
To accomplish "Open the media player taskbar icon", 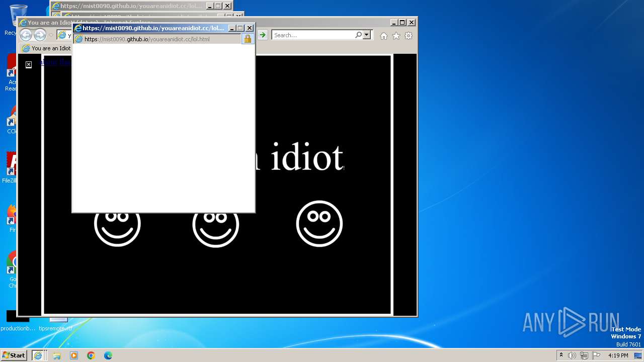I will pyautogui.click(x=74, y=355).
